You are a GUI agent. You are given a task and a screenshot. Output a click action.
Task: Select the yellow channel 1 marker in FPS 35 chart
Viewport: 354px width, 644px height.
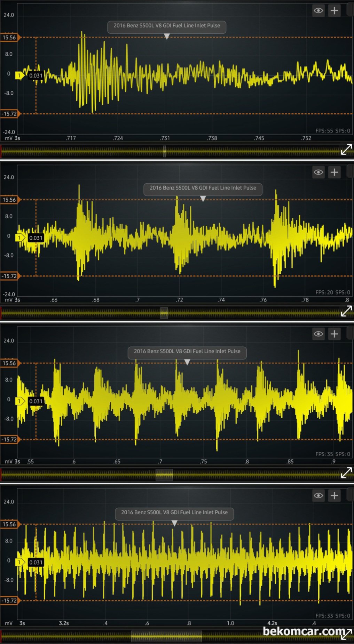pos(19,401)
